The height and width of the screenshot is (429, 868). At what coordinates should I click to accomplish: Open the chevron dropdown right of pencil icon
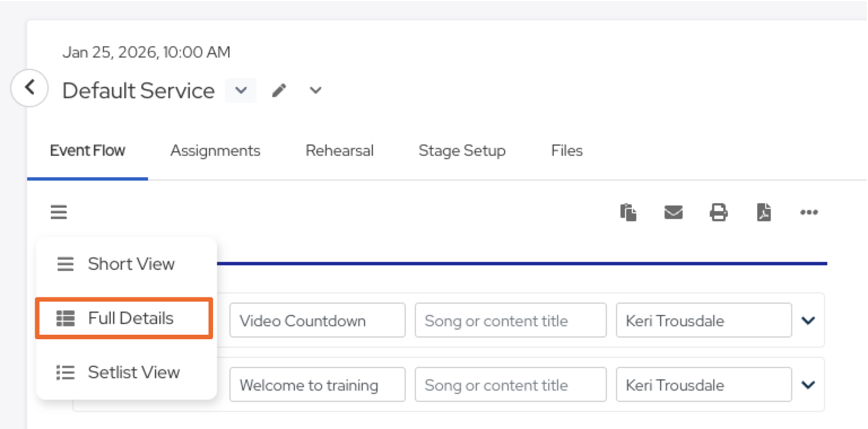pos(315,90)
